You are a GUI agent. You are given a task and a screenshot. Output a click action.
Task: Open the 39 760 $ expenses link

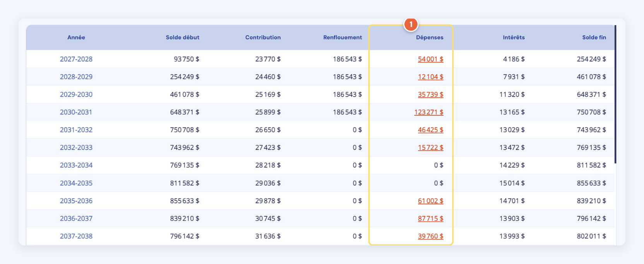pyautogui.click(x=430, y=236)
